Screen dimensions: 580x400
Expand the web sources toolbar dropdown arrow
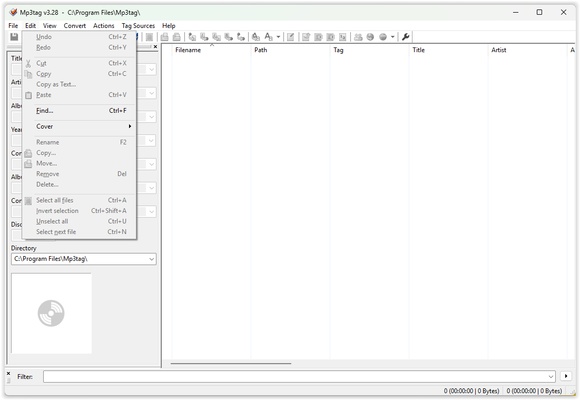tap(392, 37)
